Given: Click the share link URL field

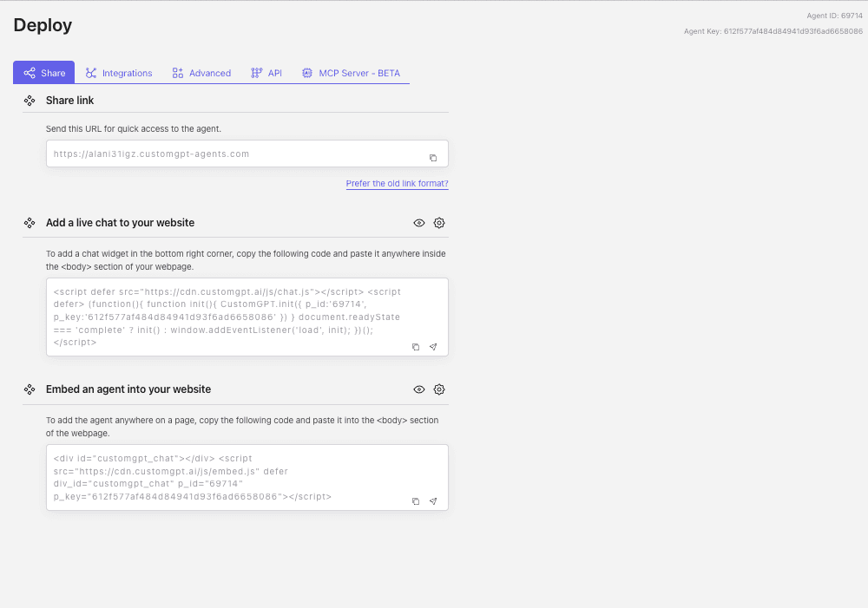Looking at the screenshot, I should click(247, 154).
